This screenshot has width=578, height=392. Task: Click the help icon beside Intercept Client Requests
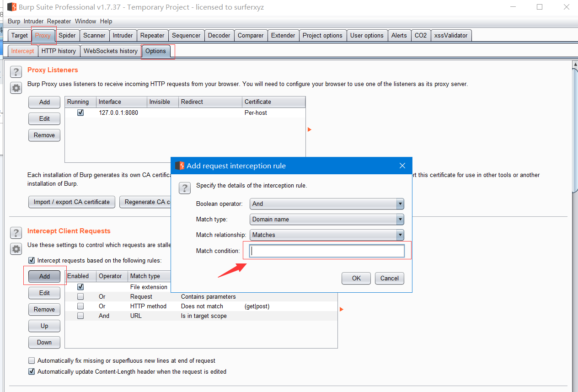pos(16,233)
